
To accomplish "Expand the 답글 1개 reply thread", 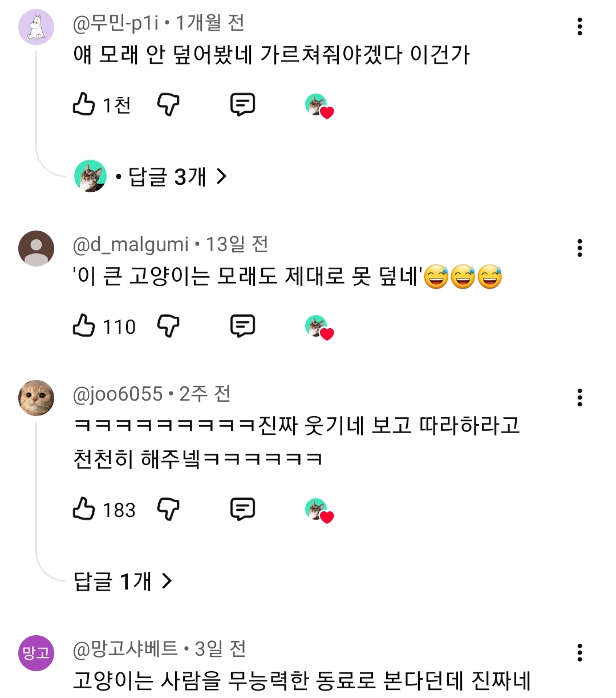I will (123, 582).
